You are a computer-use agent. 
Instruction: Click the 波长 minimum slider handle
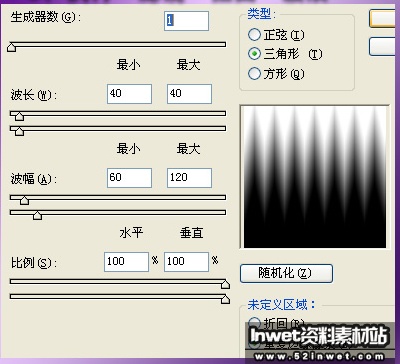point(20,116)
